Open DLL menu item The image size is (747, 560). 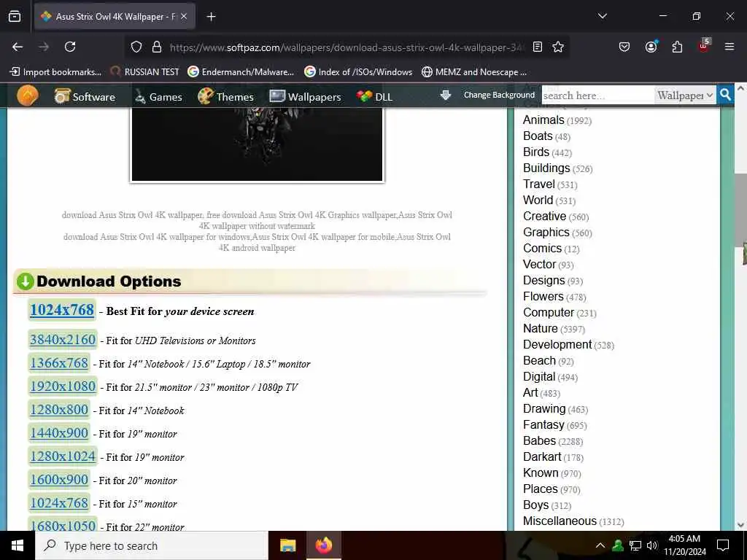[x=374, y=97]
